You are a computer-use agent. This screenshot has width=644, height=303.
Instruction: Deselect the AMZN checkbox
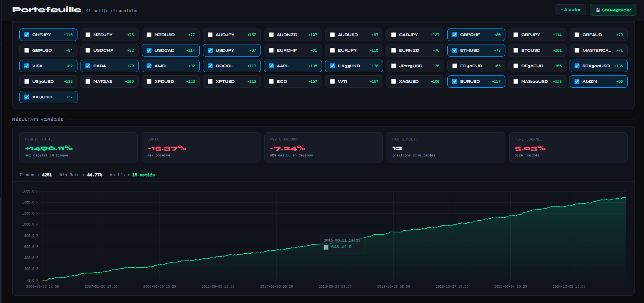click(577, 81)
